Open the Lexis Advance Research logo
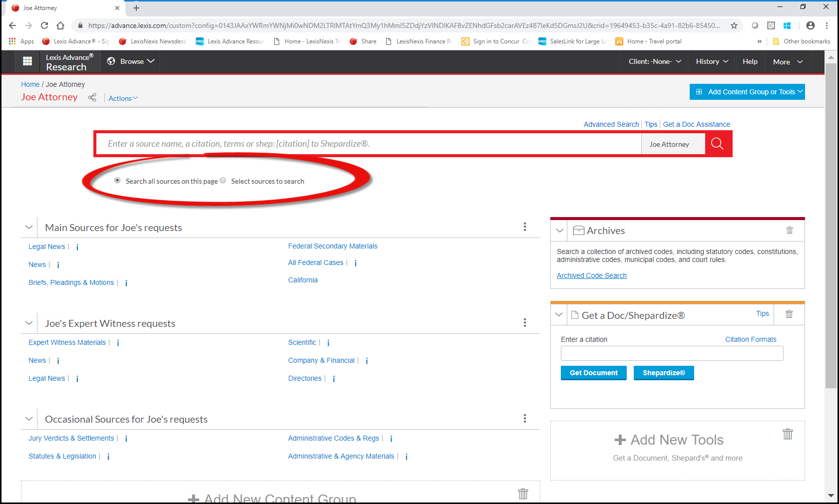Screen dimensions: 839x504 click(69, 62)
